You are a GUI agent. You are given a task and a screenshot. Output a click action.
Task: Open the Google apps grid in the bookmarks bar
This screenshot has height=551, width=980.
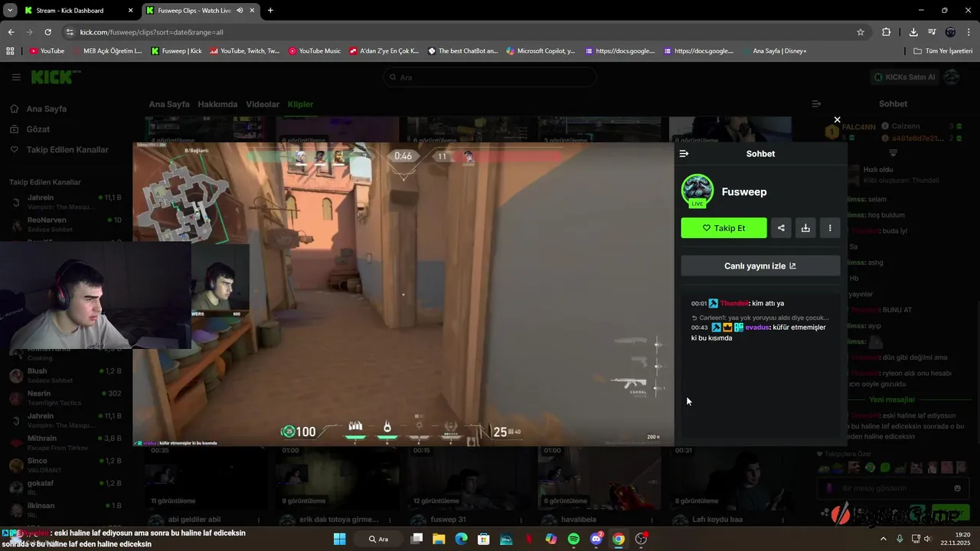[10, 51]
